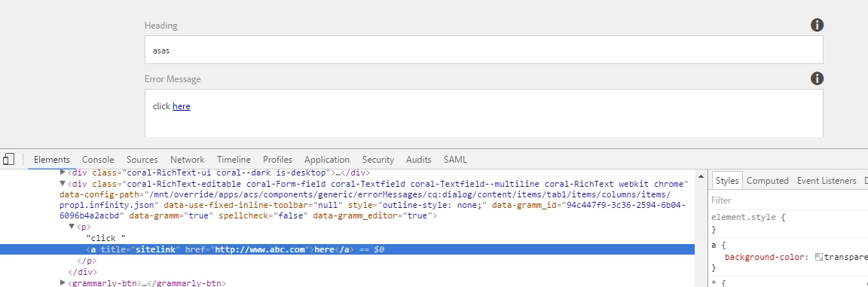The height and width of the screenshot is (287, 868).
Task: Switch to the Elements tab
Action: point(52,159)
